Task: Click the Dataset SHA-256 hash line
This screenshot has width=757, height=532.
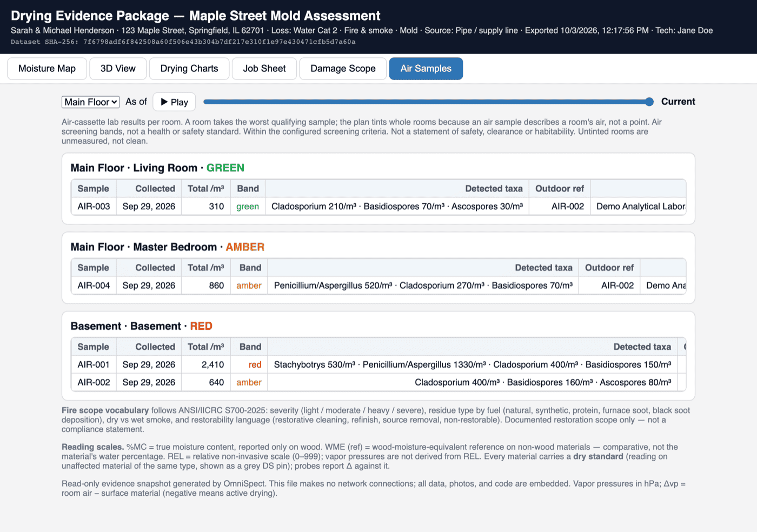Action: tap(183, 42)
